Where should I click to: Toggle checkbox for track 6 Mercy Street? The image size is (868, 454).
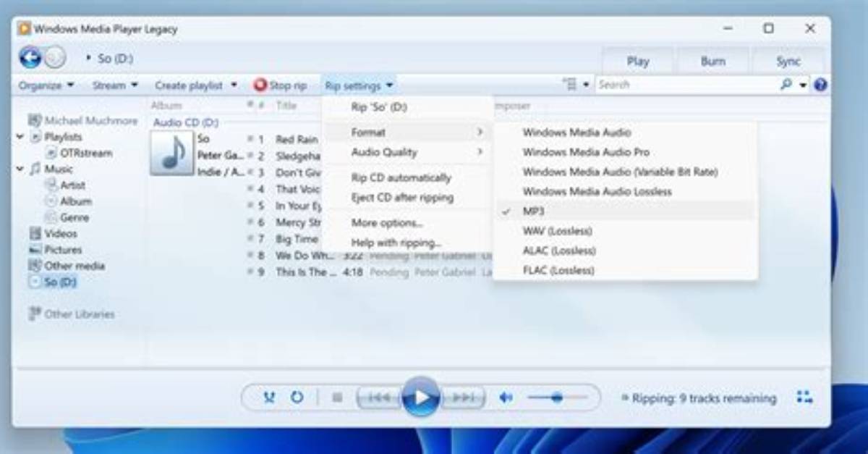pyautogui.click(x=251, y=222)
